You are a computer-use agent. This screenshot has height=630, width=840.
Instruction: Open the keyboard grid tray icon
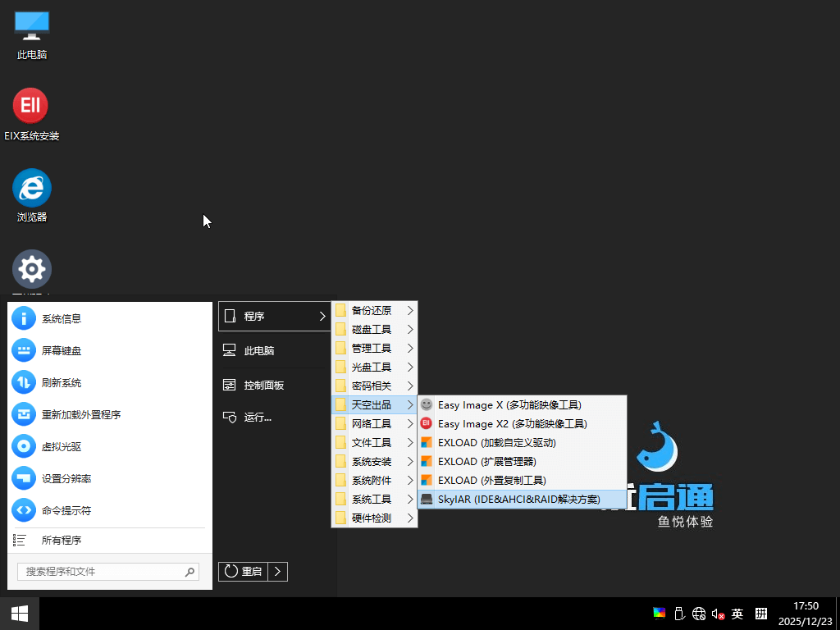761,614
